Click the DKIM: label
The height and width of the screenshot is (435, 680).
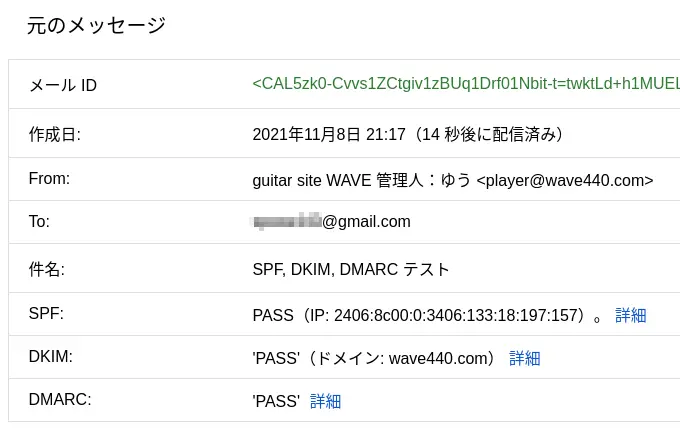[51, 356]
